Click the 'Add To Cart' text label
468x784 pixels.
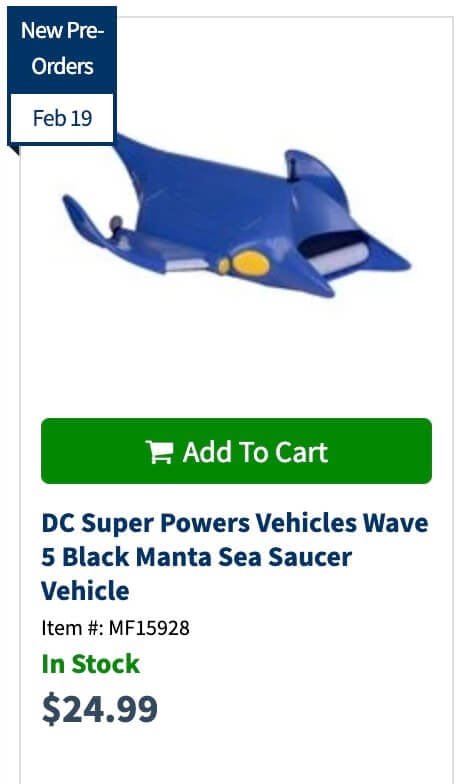click(x=255, y=452)
